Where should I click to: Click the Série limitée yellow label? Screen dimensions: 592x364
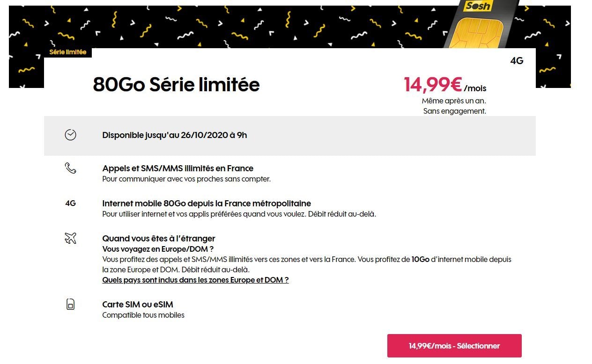pos(68,52)
